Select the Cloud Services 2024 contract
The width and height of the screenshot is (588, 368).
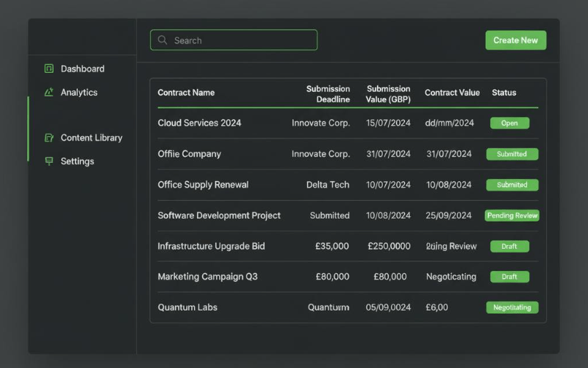(x=199, y=123)
